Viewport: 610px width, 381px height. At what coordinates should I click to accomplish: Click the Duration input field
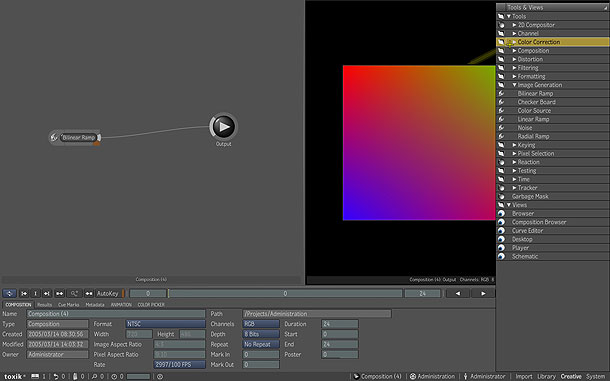click(x=340, y=324)
